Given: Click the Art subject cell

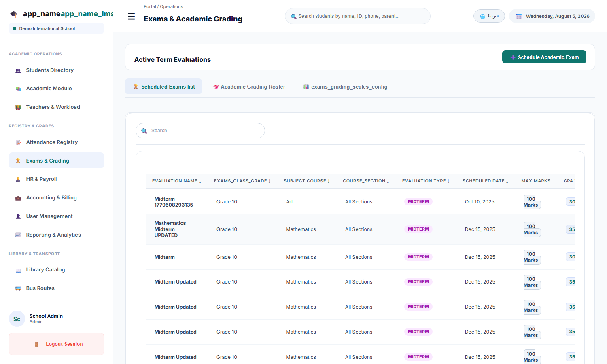Looking at the screenshot, I should (x=289, y=202).
